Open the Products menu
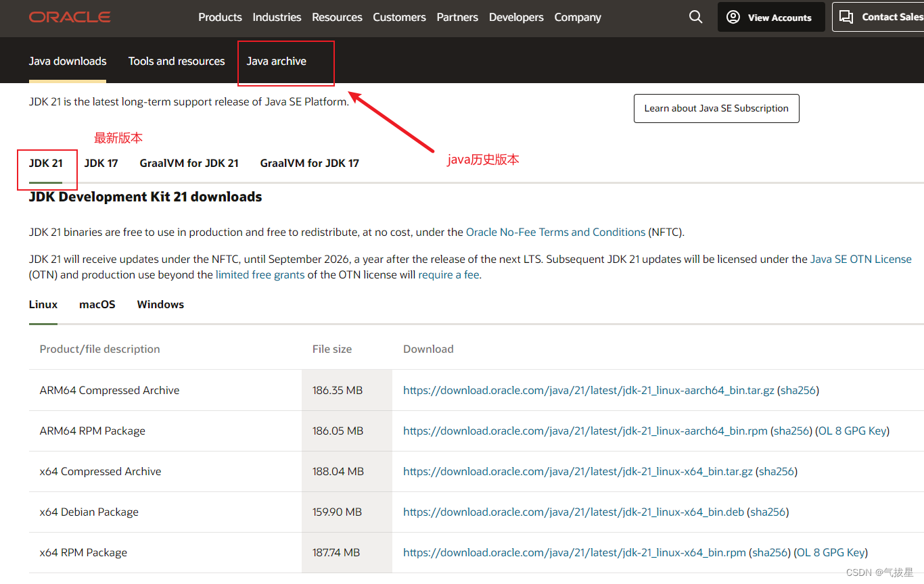924x584 pixels. point(220,17)
